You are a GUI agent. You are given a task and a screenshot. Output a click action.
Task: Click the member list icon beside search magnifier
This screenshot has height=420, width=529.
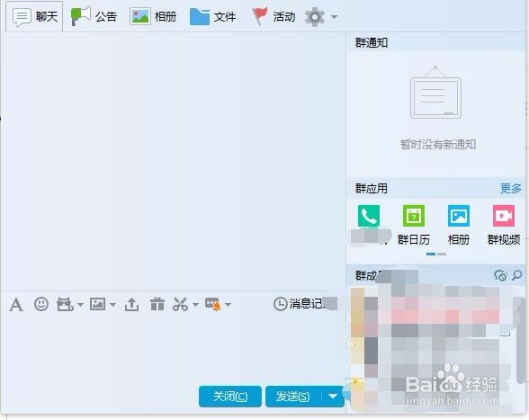click(500, 275)
